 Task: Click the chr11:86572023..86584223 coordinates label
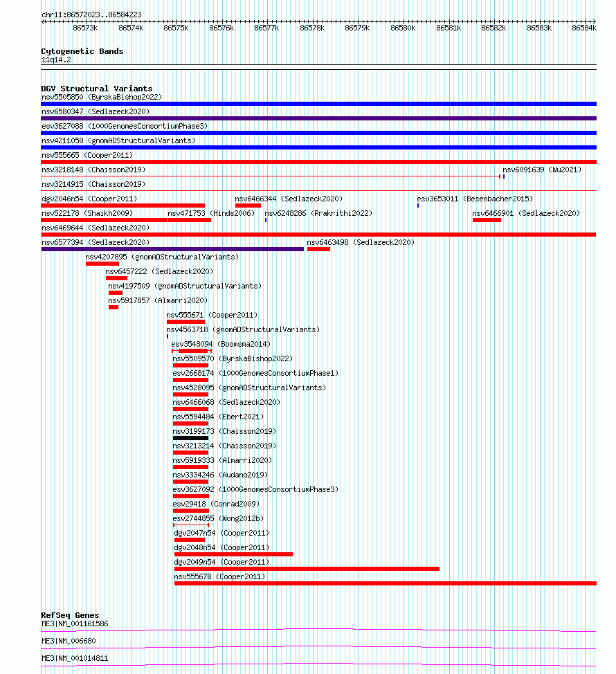coord(91,15)
